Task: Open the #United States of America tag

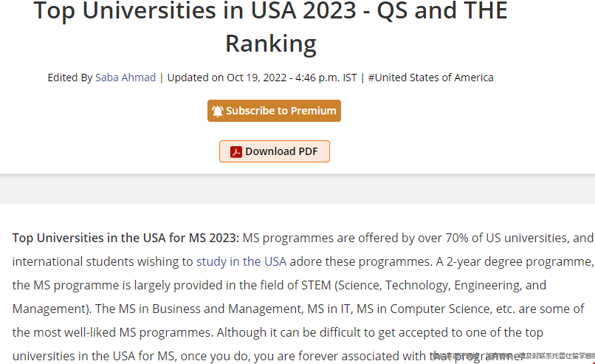Action: click(430, 78)
